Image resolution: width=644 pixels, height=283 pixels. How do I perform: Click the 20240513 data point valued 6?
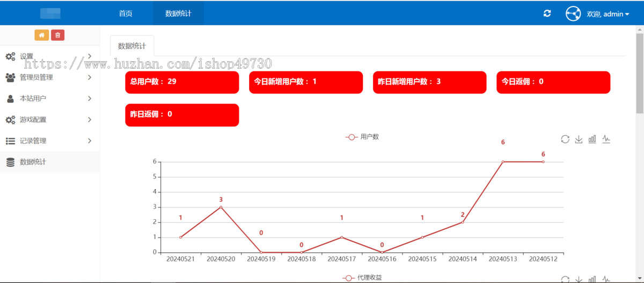coord(503,162)
